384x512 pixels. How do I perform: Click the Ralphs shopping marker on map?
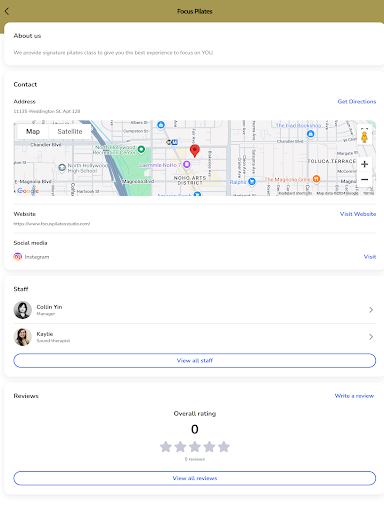[252, 182]
